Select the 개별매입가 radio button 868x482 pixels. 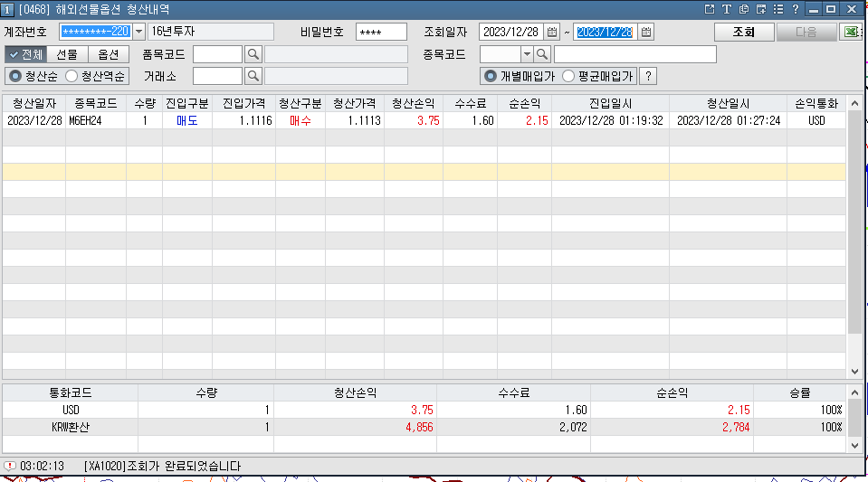[x=490, y=76]
